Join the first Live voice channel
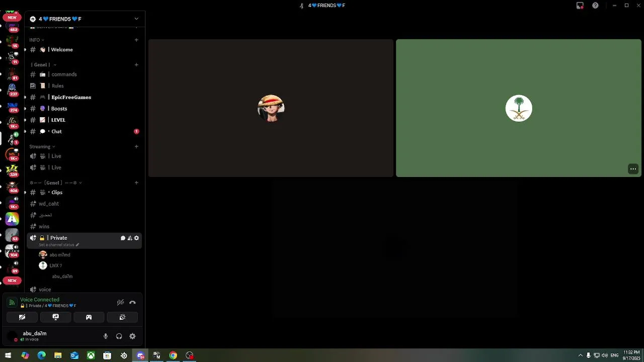The width and height of the screenshot is (644, 362). (84, 156)
